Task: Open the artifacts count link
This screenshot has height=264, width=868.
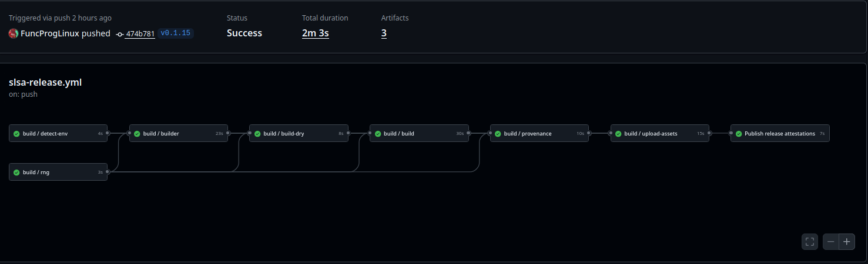Action: [x=384, y=33]
